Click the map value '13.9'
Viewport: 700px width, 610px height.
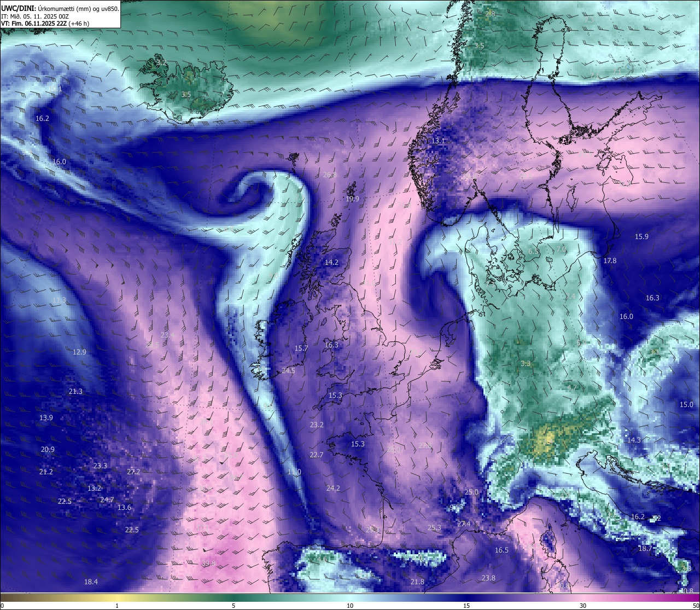pos(46,418)
